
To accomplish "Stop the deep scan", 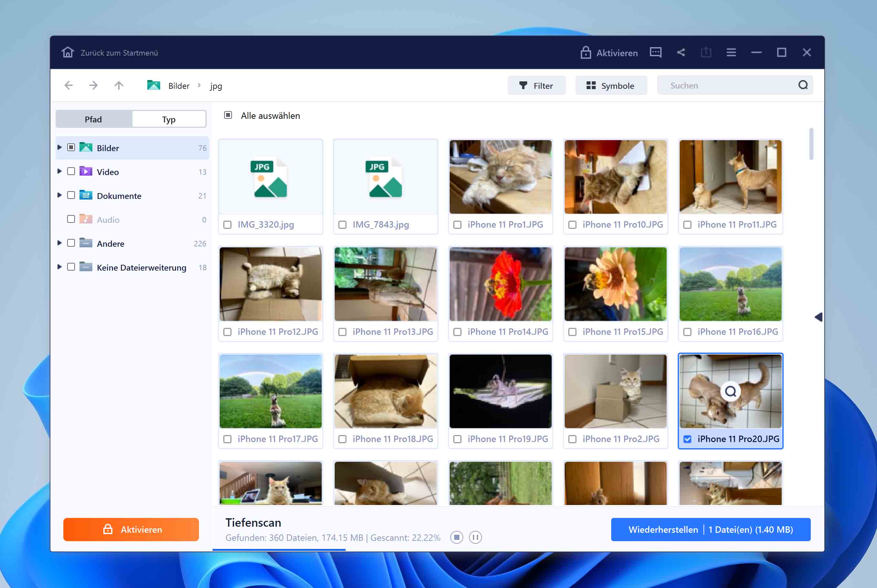I will pyautogui.click(x=456, y=537).
